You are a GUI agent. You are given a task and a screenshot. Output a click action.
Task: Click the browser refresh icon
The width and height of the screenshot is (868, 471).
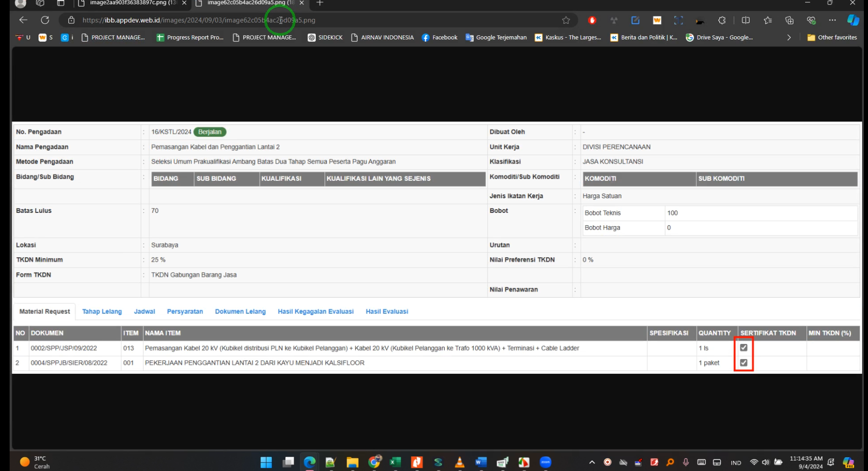(45, 20)
